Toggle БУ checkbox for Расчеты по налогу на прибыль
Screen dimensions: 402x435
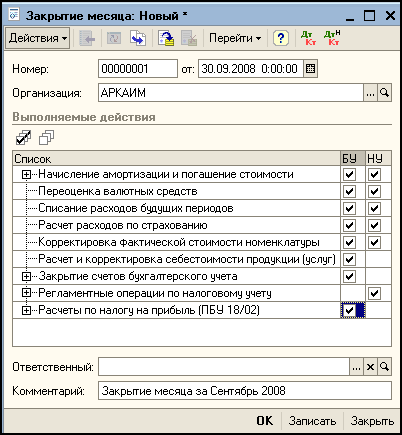coord(349,310)
